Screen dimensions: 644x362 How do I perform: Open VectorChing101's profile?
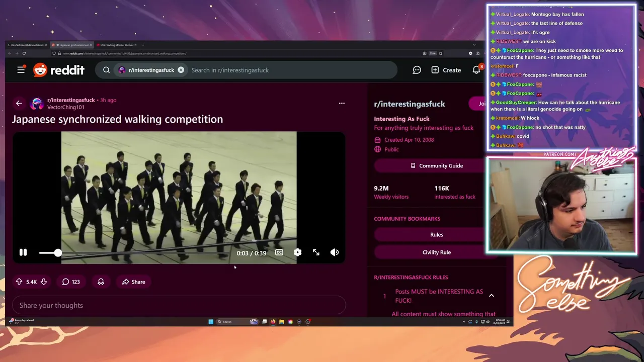point(66,107)
